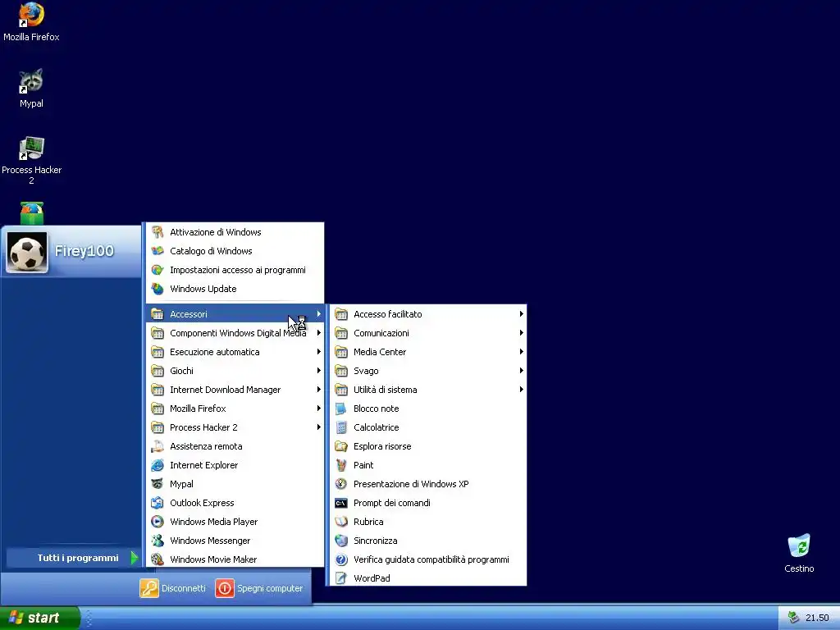Click the Assistenza remota icon
Screen dimensions: 840x630
pos(157,446)
